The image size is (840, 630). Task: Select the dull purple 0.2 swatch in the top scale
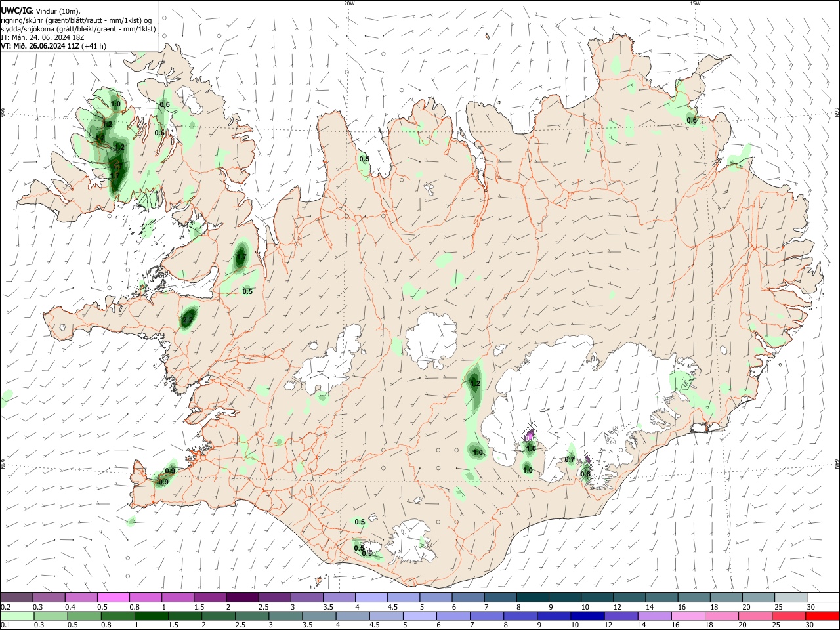16,597
